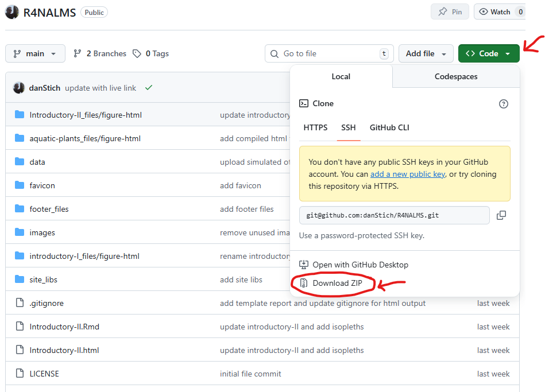545x392 pixels.
Task: Click the clone help question mark icon
Action: [x=503, y=104]
